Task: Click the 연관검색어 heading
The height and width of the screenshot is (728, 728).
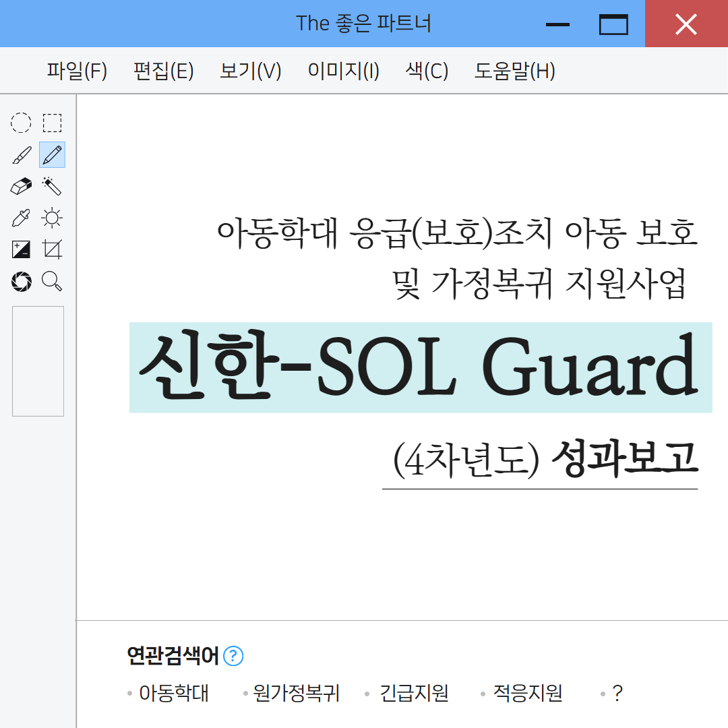Action: 173,656
